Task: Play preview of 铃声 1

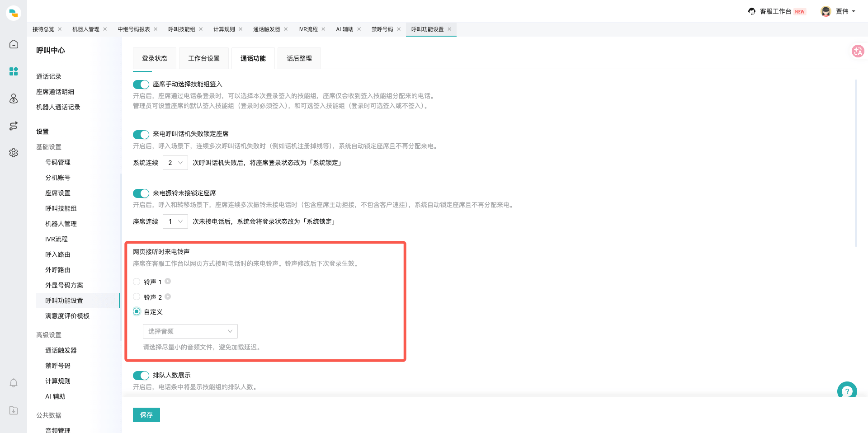Action: click(168, 281)
